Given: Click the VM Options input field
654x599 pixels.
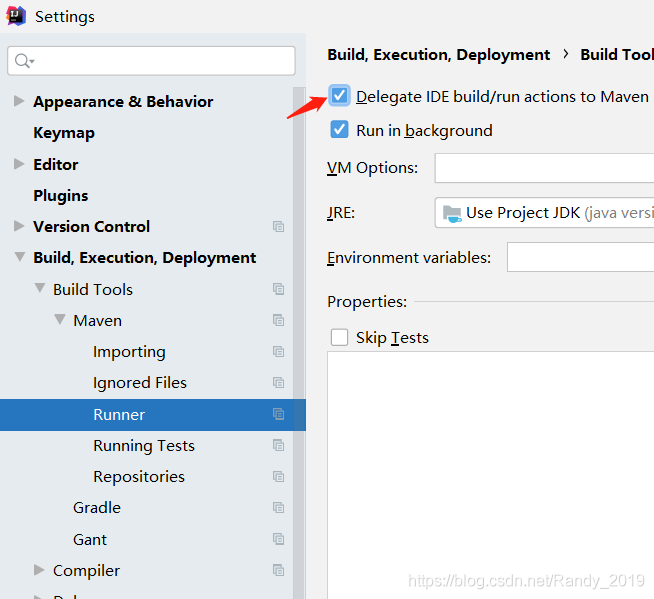Looking at the screenshot, I should point(544,168).
